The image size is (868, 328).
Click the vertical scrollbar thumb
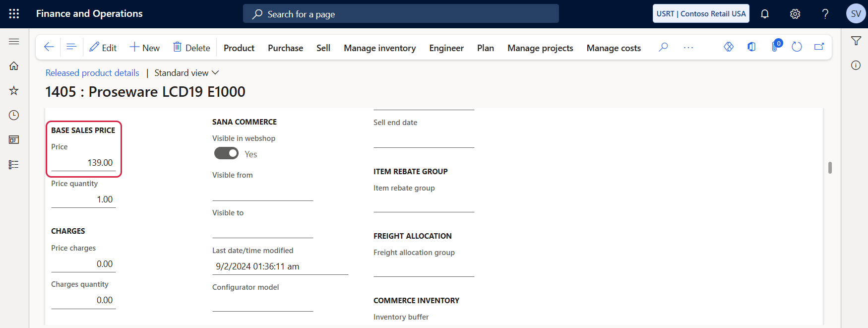830,168
